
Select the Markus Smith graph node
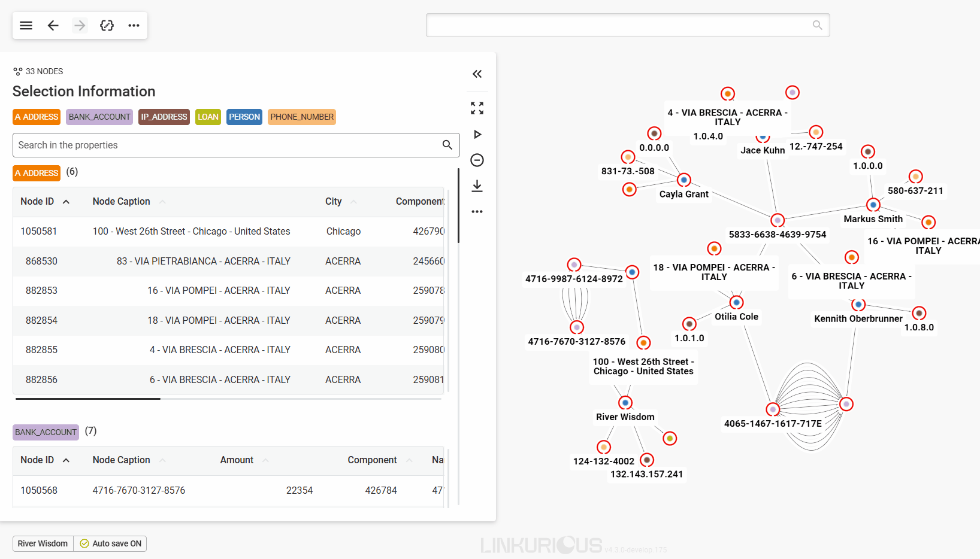point(873,205)
